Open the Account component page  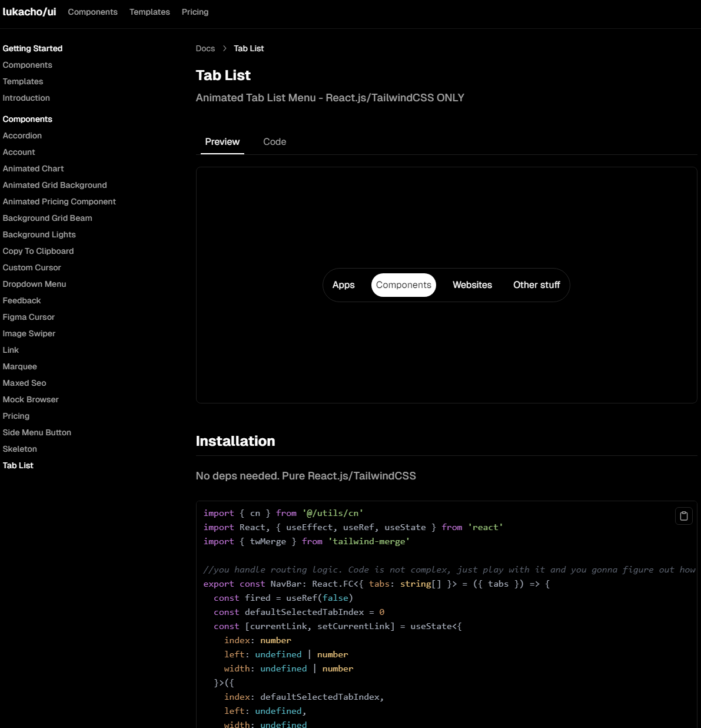pyautogui.click(x=19, y=152)
